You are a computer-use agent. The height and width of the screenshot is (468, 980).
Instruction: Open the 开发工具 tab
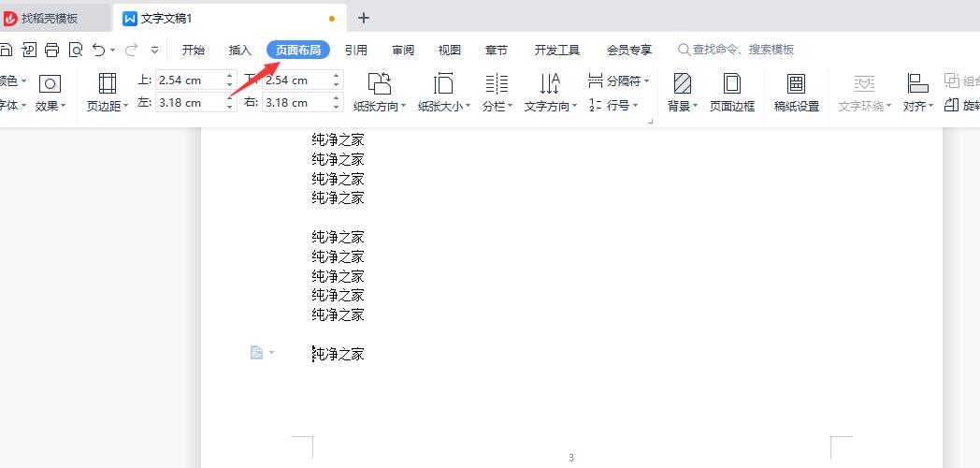click(557, 50)
